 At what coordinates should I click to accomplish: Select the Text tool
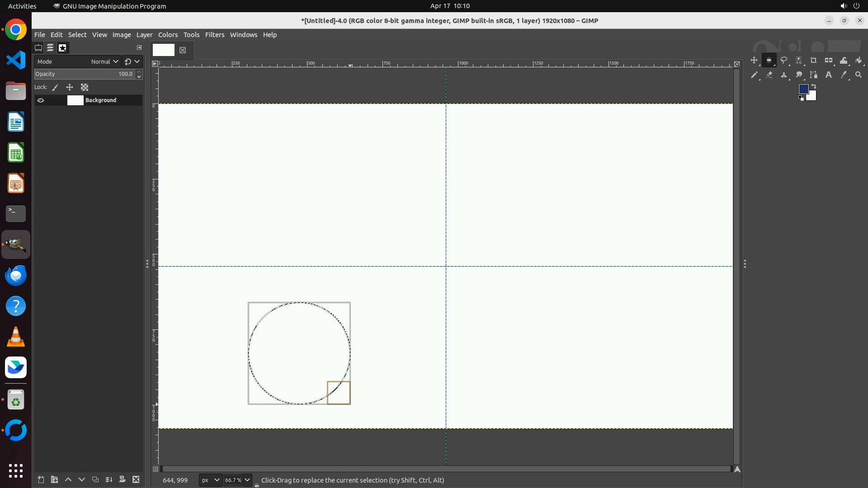click(829, 75)
